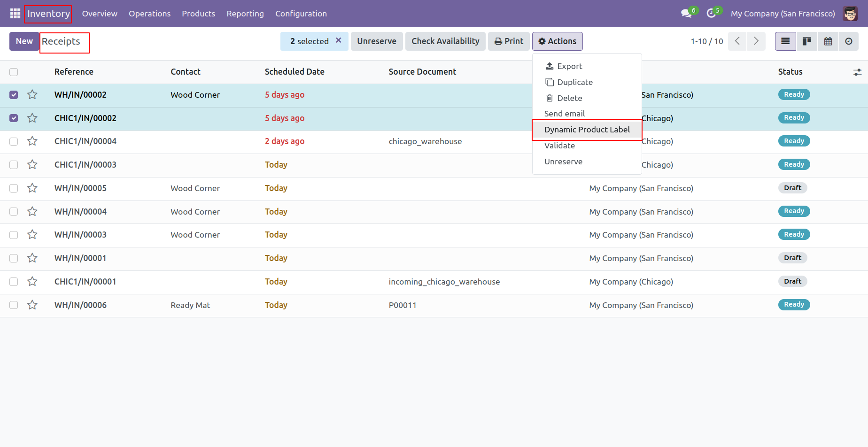This screenshot has height=447, width=868.
Task: Check the CHIC1/IN/00003 row checkbox
Action: [x=14, y=165]
